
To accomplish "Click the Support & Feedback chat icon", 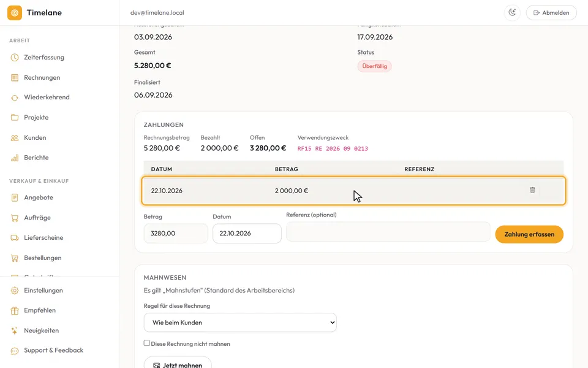I will (x=15, y=351).
